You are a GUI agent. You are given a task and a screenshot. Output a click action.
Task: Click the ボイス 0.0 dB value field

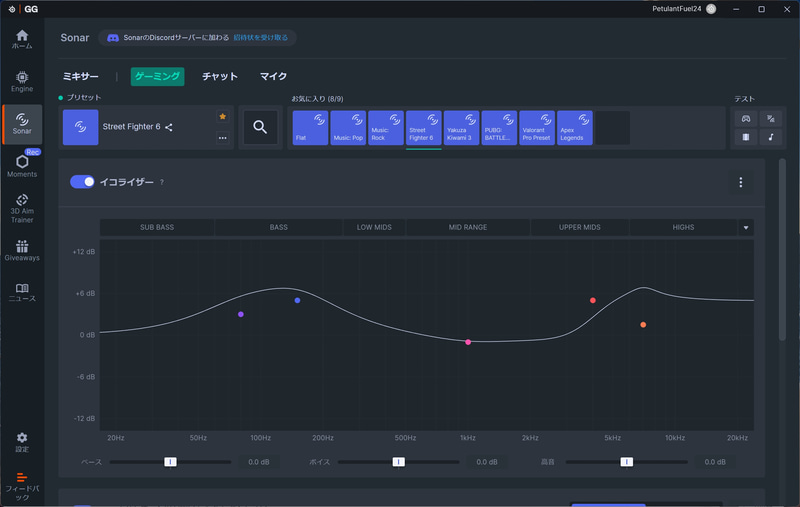(x=487, y=462)
